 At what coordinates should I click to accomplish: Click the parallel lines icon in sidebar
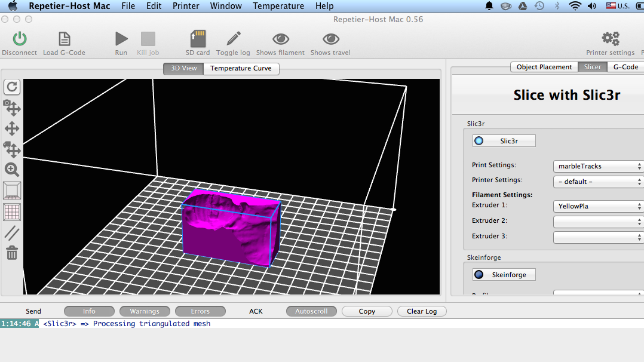click(12, 233)
